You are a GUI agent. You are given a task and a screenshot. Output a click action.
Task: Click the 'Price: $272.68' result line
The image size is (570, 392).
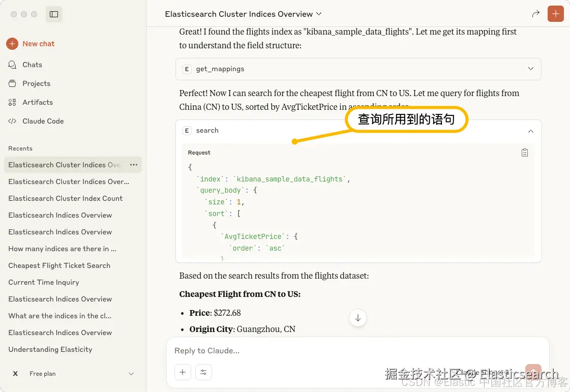(x=215, y=313)
